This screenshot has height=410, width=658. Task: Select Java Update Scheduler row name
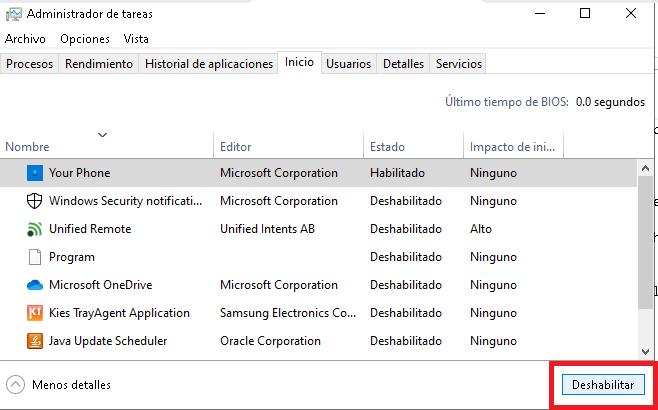click(108, 341)
